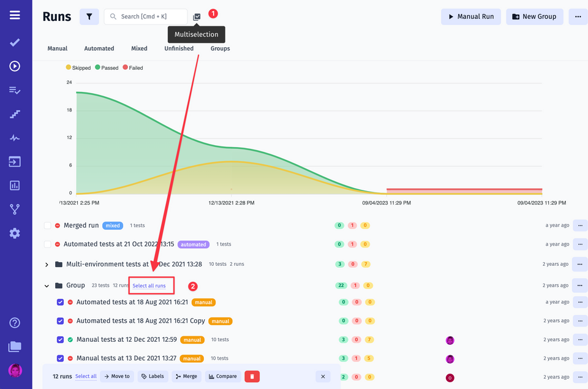Image resolution: width=588 pixels, height=389 pixels.
Task: Click Select all in the bottom bar
Action: pyautogui.click(x=86, y=376)
